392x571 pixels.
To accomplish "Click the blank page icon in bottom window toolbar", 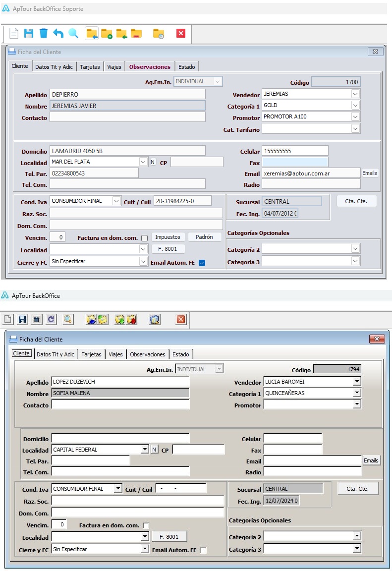I will coord(7,319).
